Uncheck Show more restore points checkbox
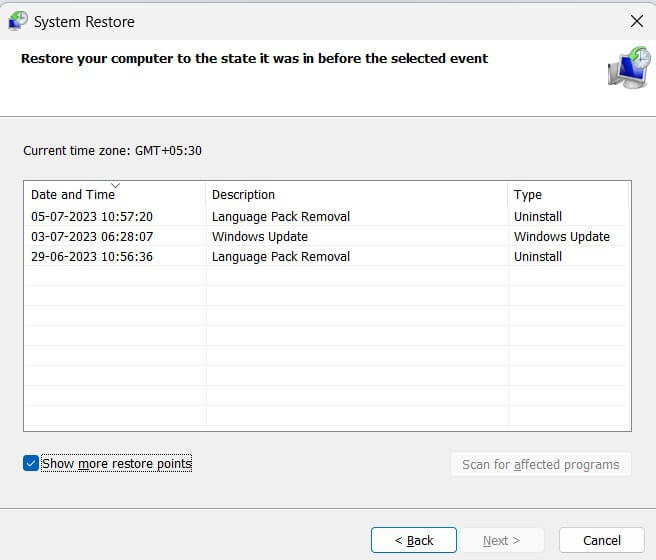656x560 pixels. pos(31,463)
